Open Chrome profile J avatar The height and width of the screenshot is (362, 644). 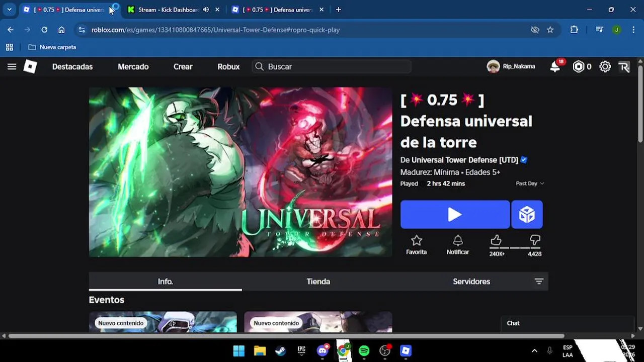616,30
